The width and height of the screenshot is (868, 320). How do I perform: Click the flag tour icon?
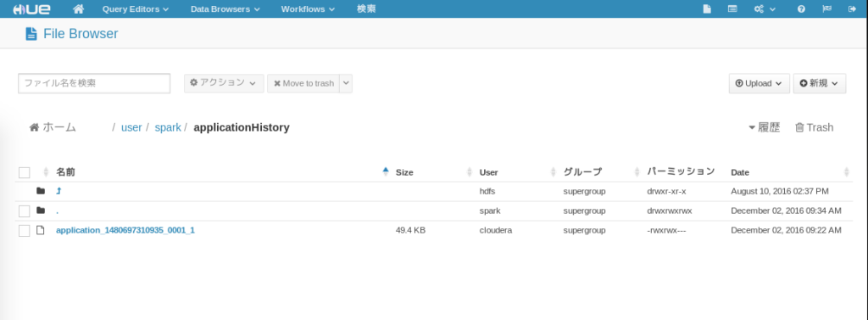(826, 8)
